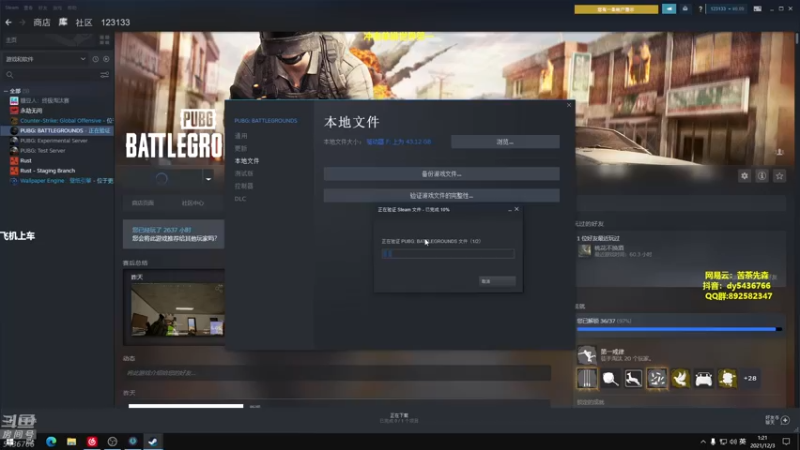Open advanced library filter settings icon
The height and width of the screenshot is (450, 800).
[105, 75]
